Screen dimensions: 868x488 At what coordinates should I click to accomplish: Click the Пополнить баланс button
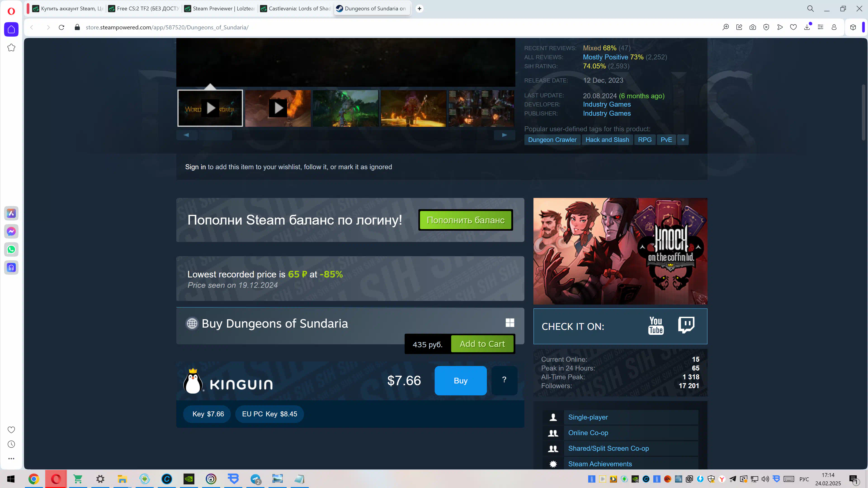(x=466, y=220)
